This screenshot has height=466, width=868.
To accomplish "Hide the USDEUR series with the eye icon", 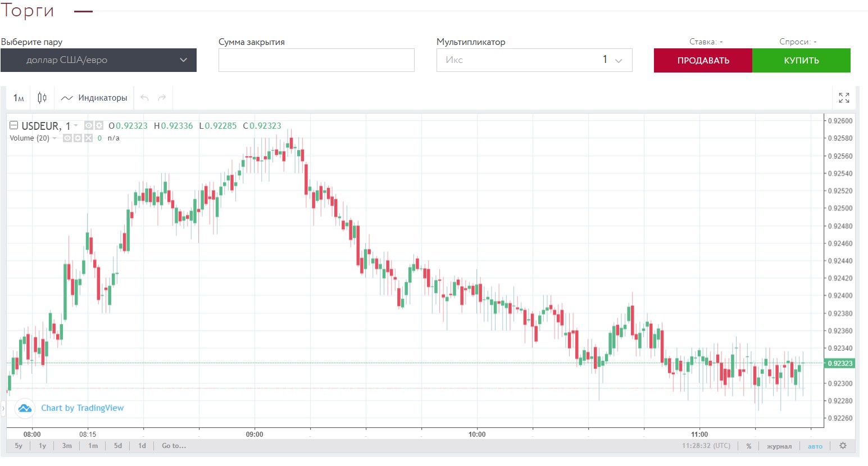I will click(x=88, y=125).
